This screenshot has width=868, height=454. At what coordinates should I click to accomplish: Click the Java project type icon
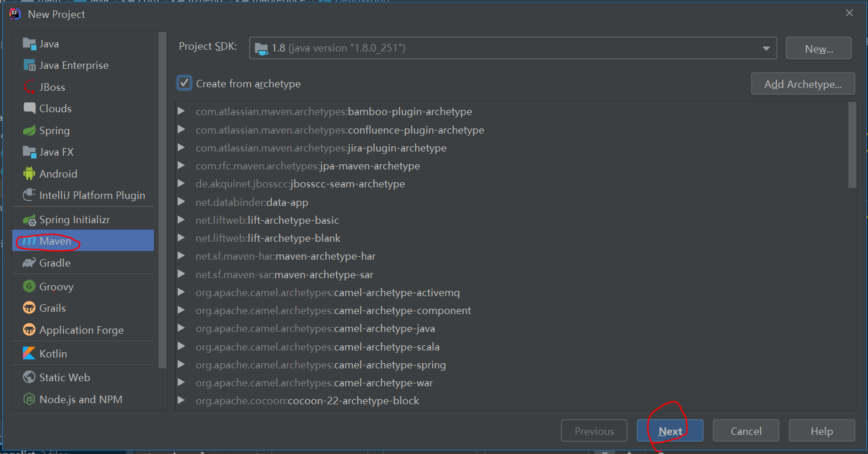coord(29,44)
